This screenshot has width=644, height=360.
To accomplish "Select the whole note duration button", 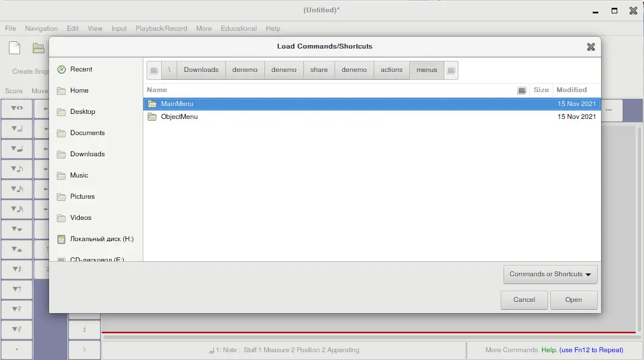I will tap(17, 108).
